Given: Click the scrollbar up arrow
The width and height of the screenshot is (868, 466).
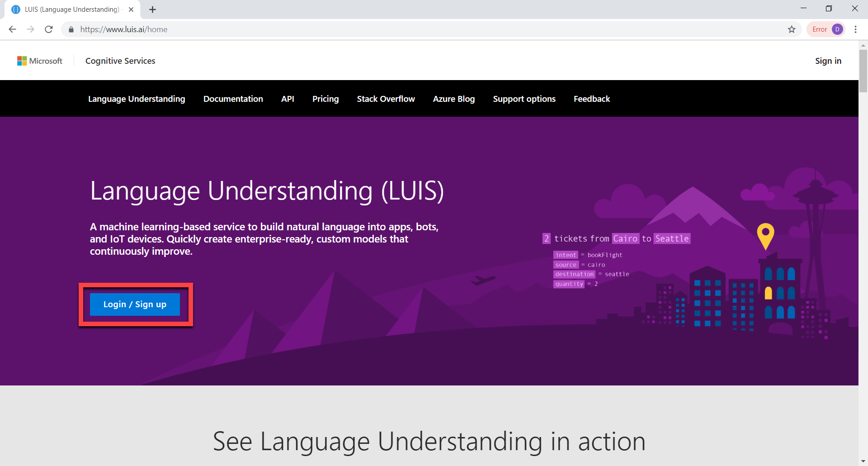Looking at the screenshot, I should tap(863, 45).
